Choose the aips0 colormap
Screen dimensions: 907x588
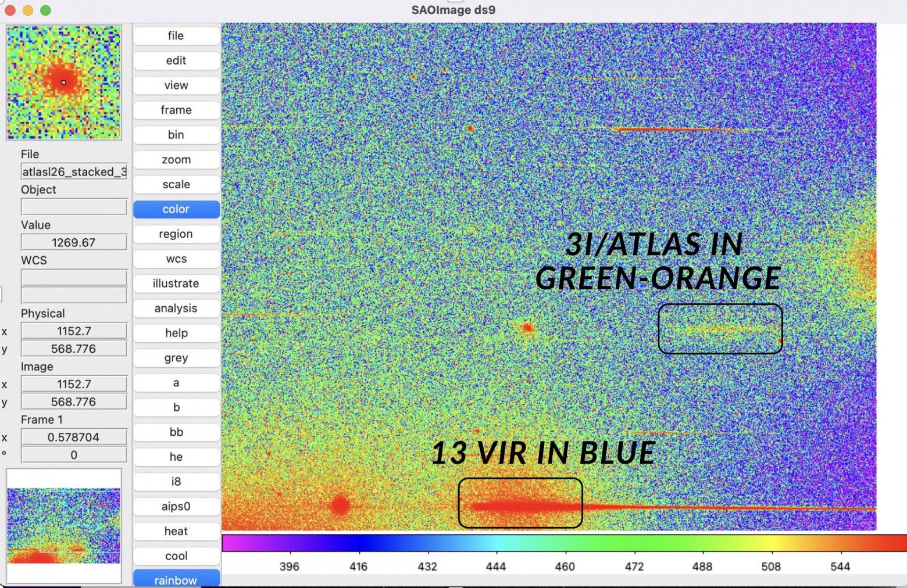pyautogui.click(x=176, y=506)
